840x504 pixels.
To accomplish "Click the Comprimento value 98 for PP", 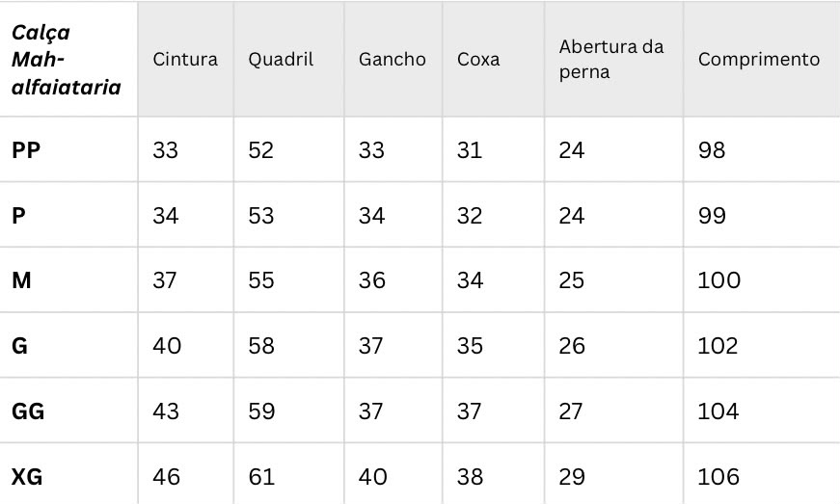I will [x=712, y=150].
